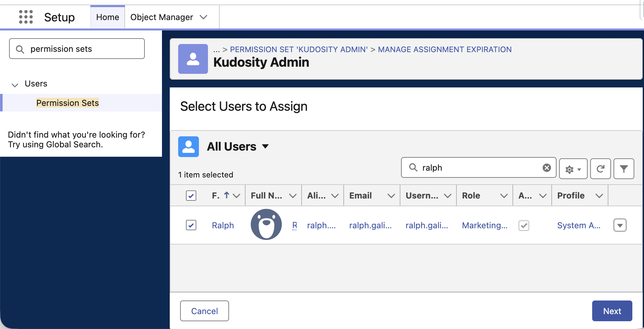Open the App Launcher dots icon
Viewport: 644px width, 329px height.
[x=26, y=17]
